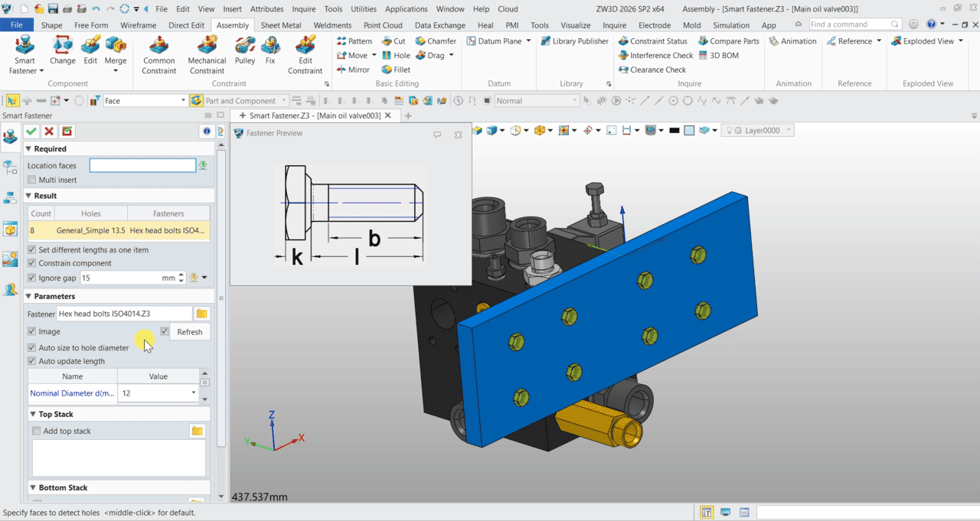Collapse the Required section
The image size is (980, 521).
[29, 149]
